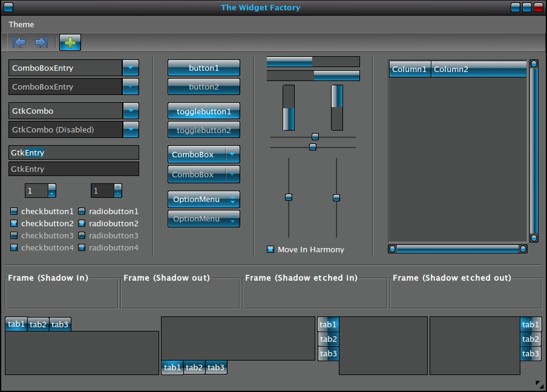Toggle togglebutton1
Viewport: 547px width, 392px height.
(204, 111)
